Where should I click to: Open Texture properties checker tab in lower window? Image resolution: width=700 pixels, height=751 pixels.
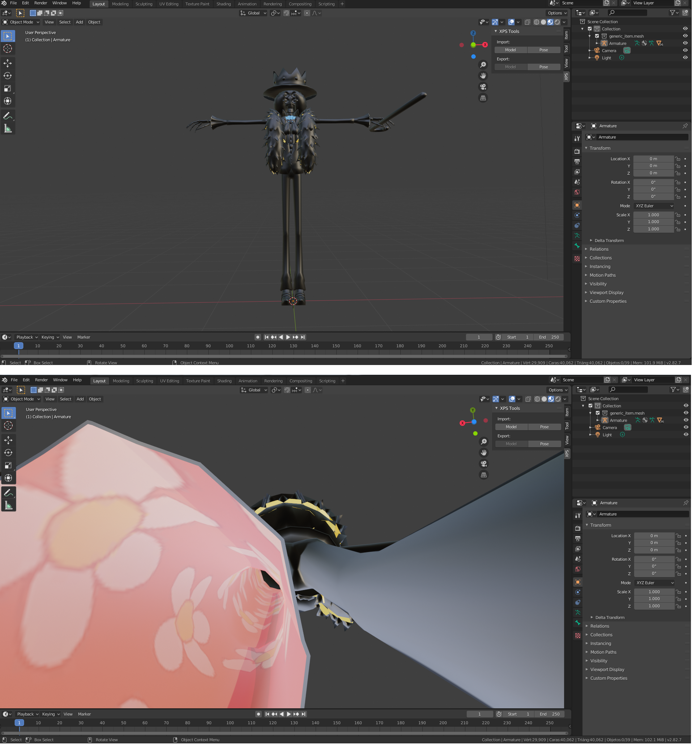tap(578, 636)
